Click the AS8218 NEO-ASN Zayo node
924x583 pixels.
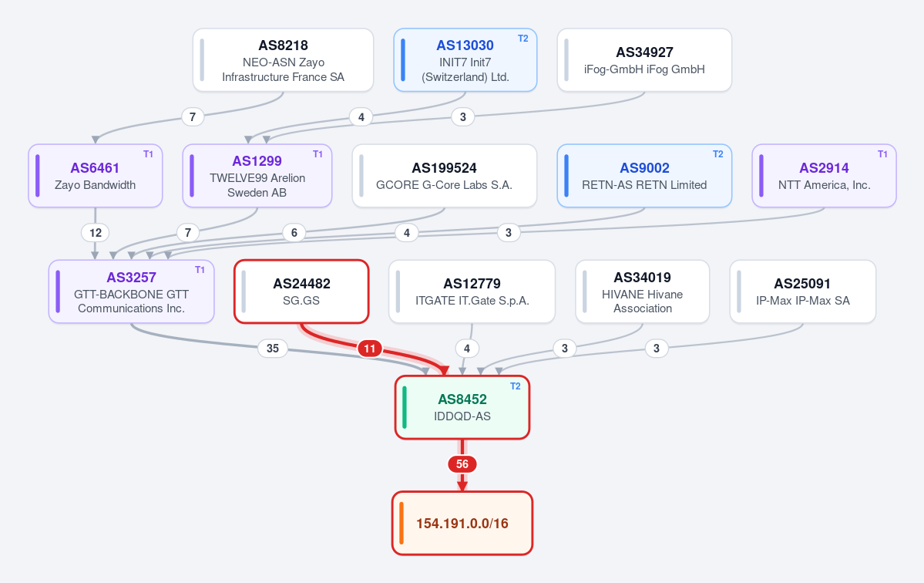point(283,60)
